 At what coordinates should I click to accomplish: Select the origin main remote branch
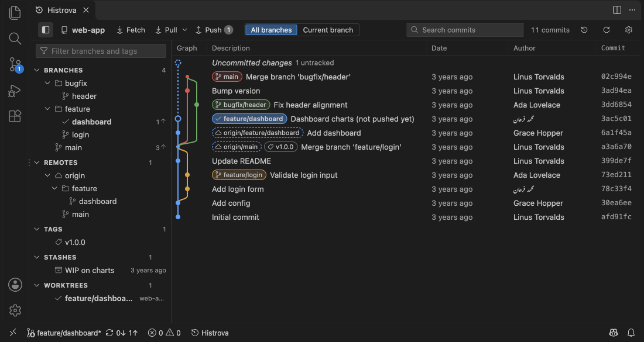(101, 214)
